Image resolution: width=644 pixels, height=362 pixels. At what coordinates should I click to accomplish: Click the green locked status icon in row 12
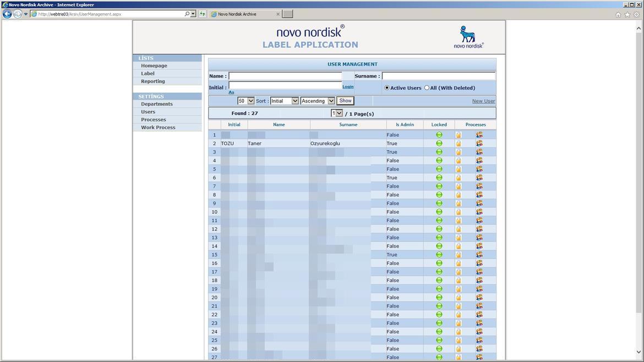(439, 229)
